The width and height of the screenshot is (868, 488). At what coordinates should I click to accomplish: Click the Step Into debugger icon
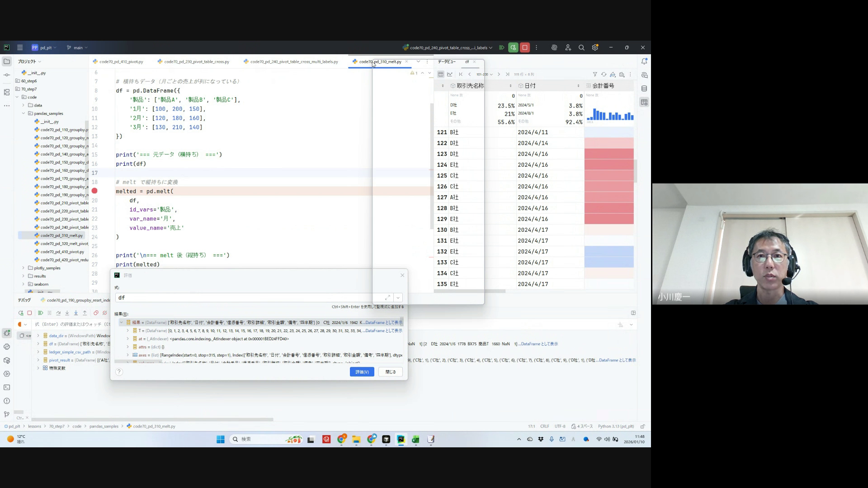tap(67, 313)
